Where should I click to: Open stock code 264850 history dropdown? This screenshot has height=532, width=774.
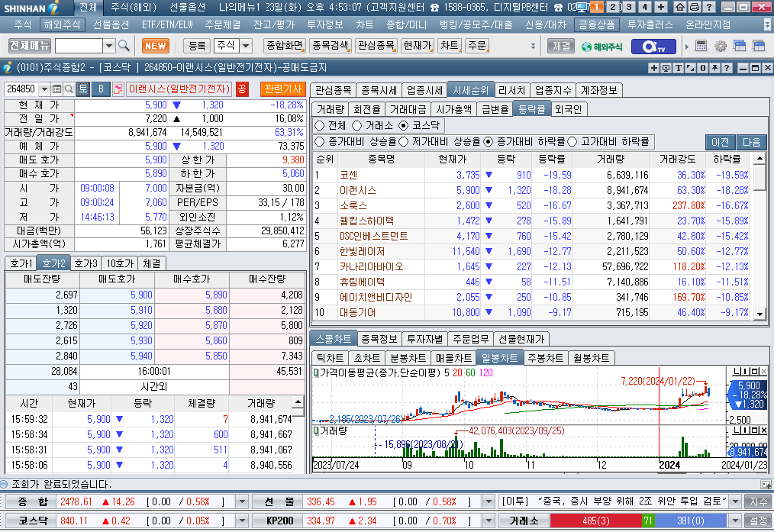pyautogui.click(x=44, y=89)
